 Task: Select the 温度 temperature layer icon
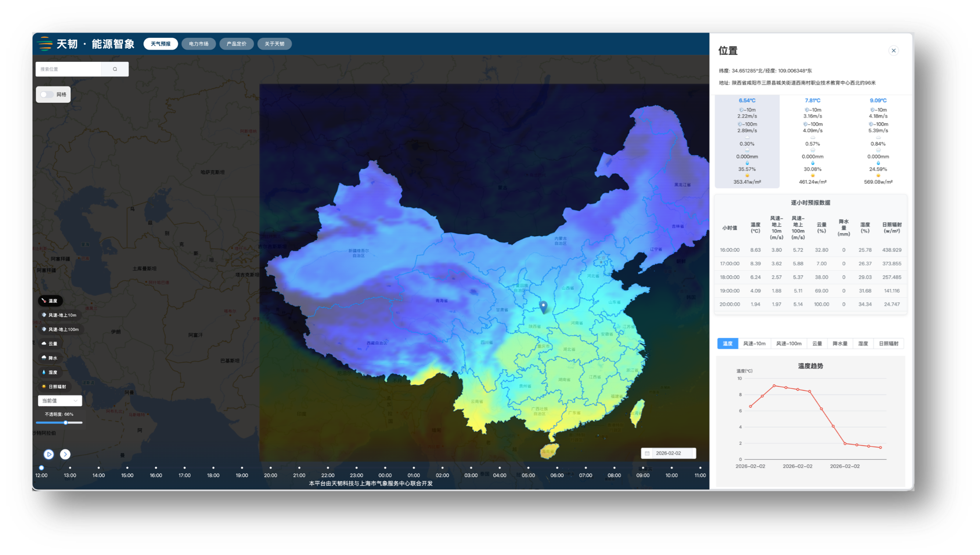tap(44, 301)
